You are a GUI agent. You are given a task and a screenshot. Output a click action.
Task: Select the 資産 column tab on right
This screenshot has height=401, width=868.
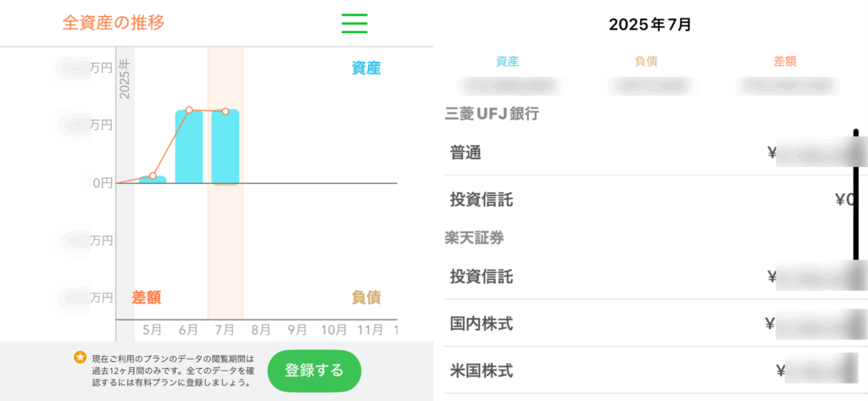(x=507, y=62)
